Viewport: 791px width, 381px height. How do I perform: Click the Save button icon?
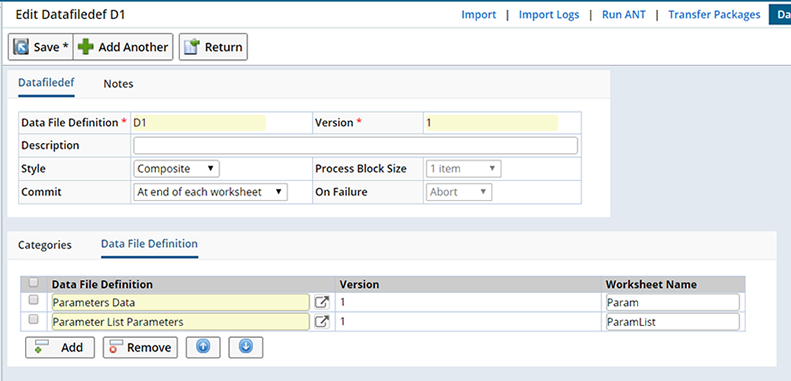21,47
